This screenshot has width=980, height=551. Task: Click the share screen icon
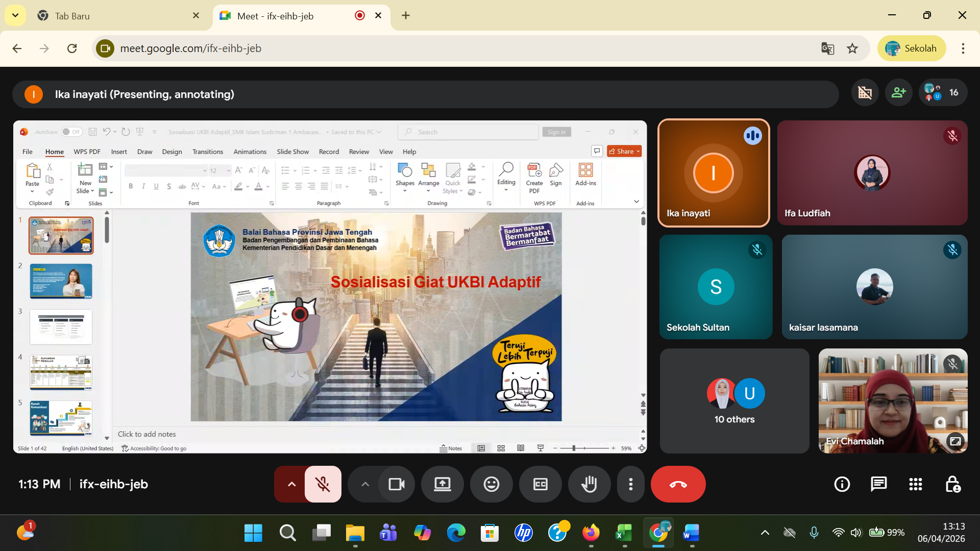click(x=442, y=484)
